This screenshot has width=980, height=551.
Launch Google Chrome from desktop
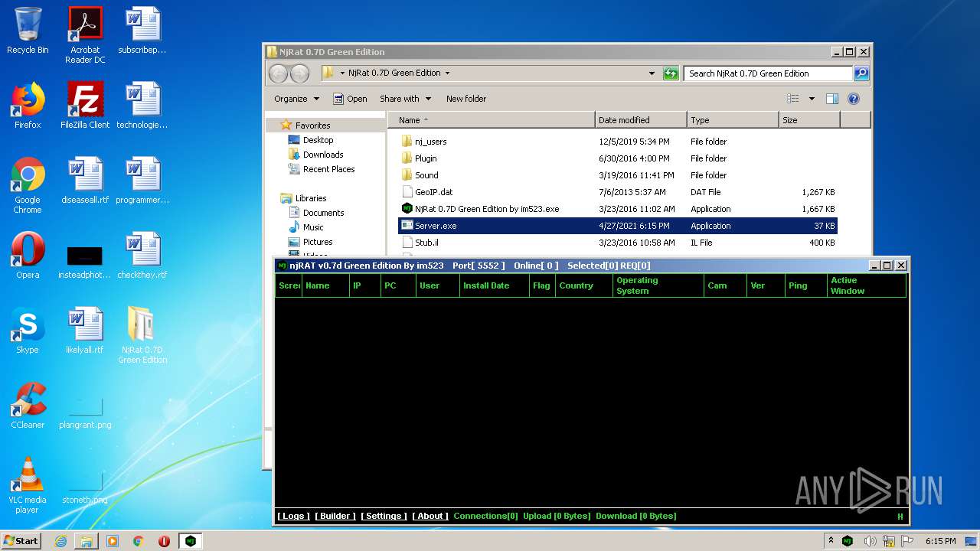pyautogui.click(x=28, y=185)
